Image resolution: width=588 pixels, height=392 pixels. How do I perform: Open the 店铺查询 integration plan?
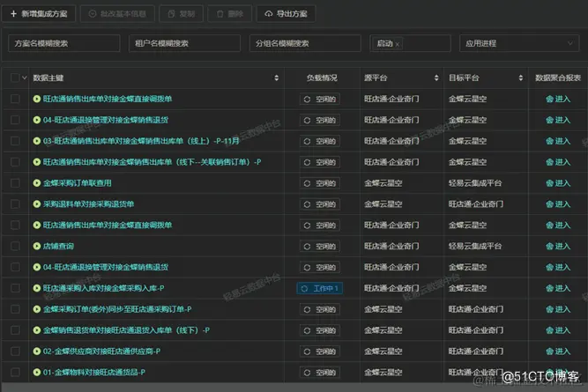[58, 246]
